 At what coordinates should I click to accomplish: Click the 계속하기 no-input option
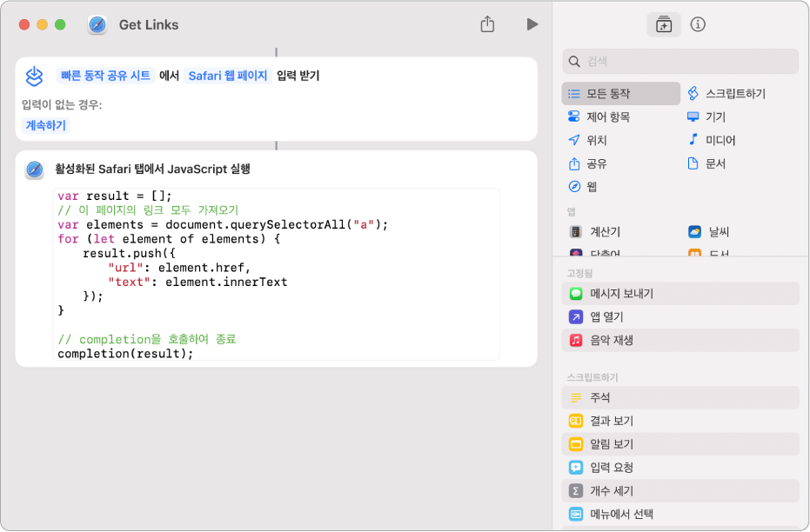click(46, 125)
